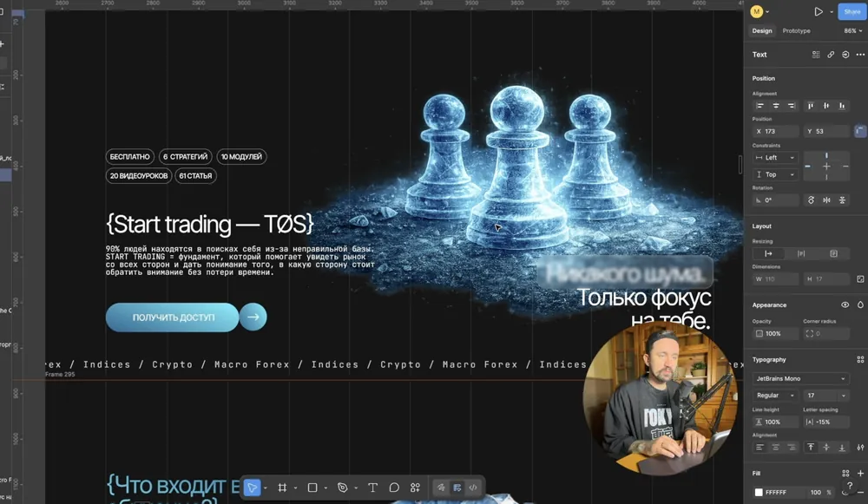The image size is (868, 504).
Task: Click the ПОЛУЧИТЬ ДОСТУП button on canvas
Action: tap(173, 317)
